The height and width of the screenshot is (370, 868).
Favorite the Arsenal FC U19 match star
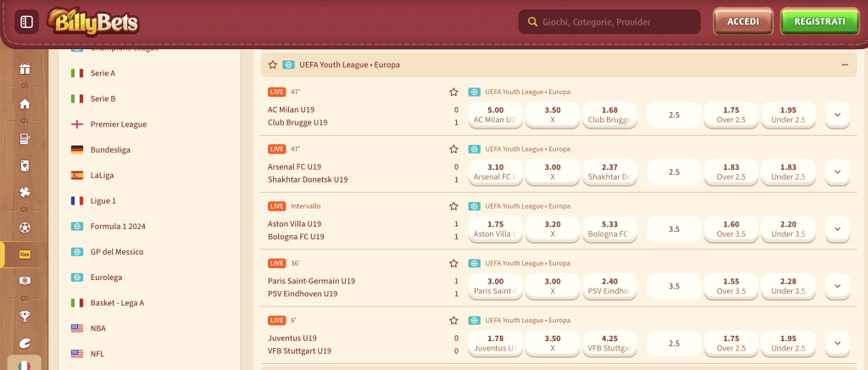[x=454, y=149]
